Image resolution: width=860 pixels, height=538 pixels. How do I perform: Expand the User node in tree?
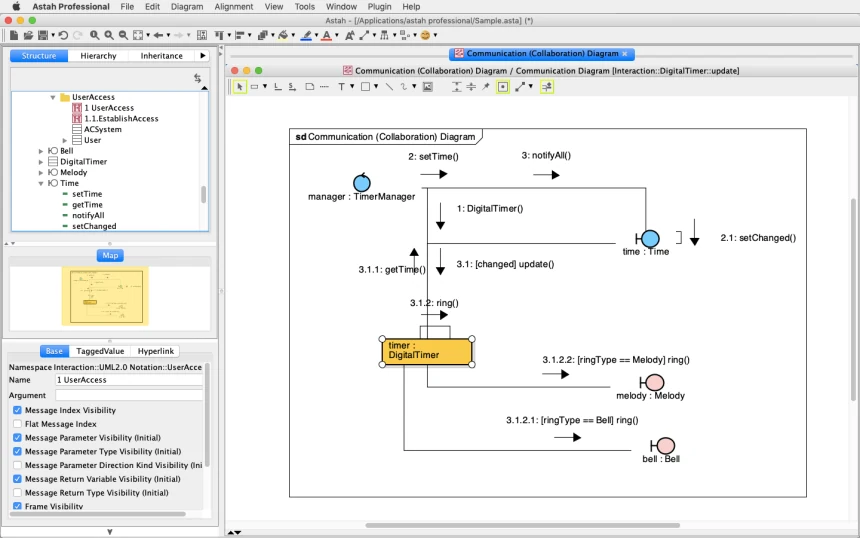coord(65,140)
